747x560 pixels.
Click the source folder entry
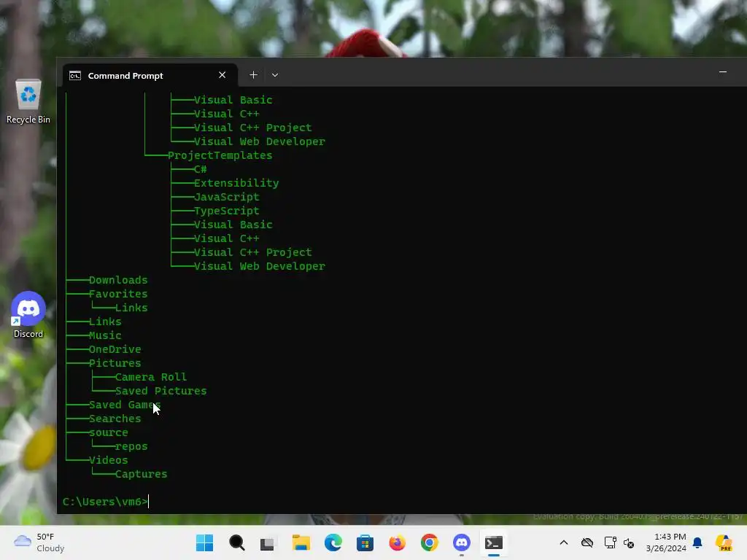[x=109, y=432]
